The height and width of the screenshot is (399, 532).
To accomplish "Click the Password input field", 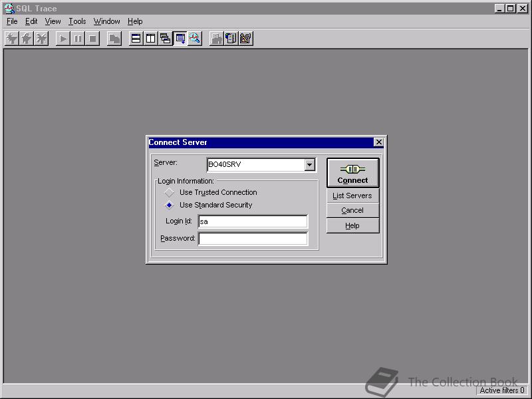I will 253,239.
